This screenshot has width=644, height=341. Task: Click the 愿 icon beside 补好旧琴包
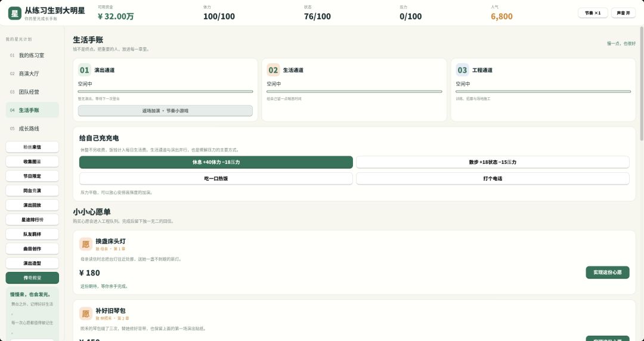pyautogui.click(x=86, y=314)
